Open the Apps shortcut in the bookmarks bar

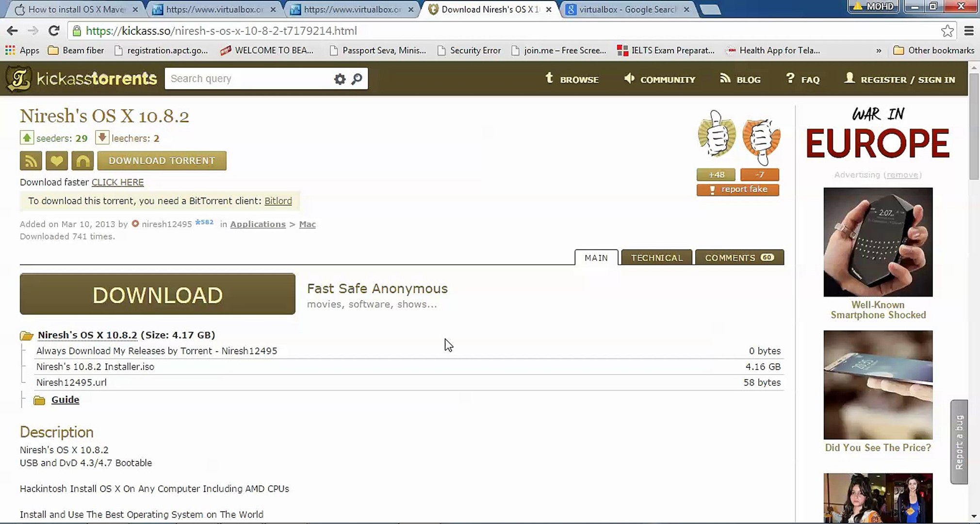pos(22,50)
